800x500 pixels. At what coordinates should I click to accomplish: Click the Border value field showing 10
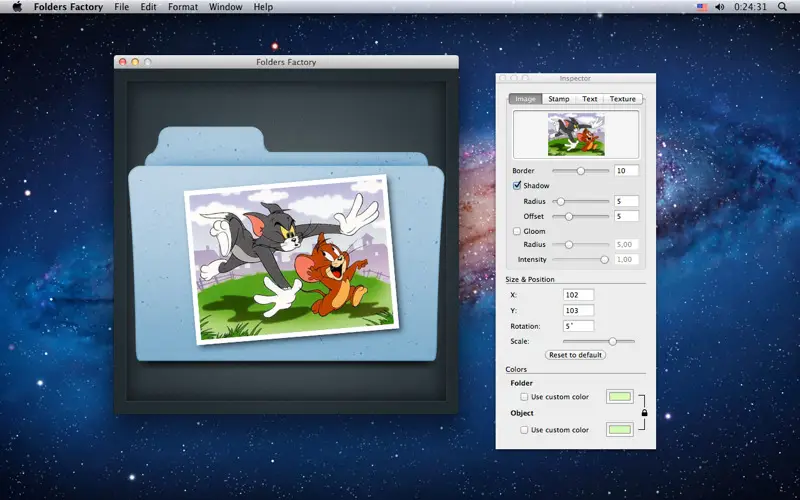pos(627,170)
